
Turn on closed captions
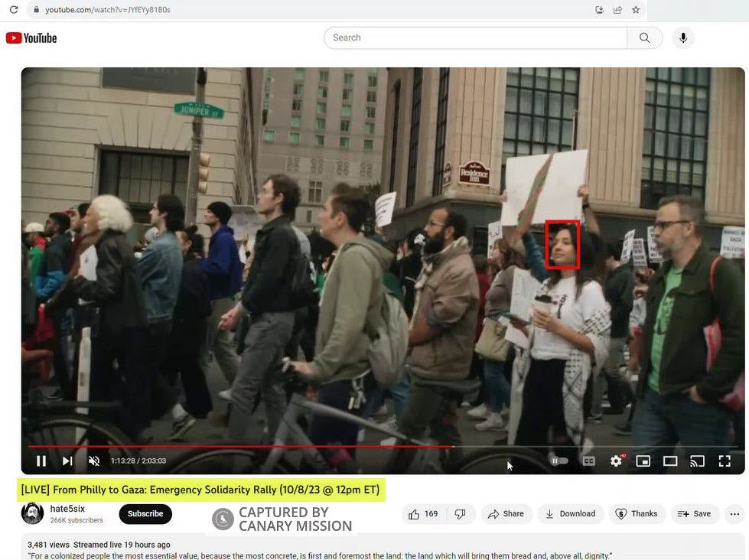click(x=588, y=461)
